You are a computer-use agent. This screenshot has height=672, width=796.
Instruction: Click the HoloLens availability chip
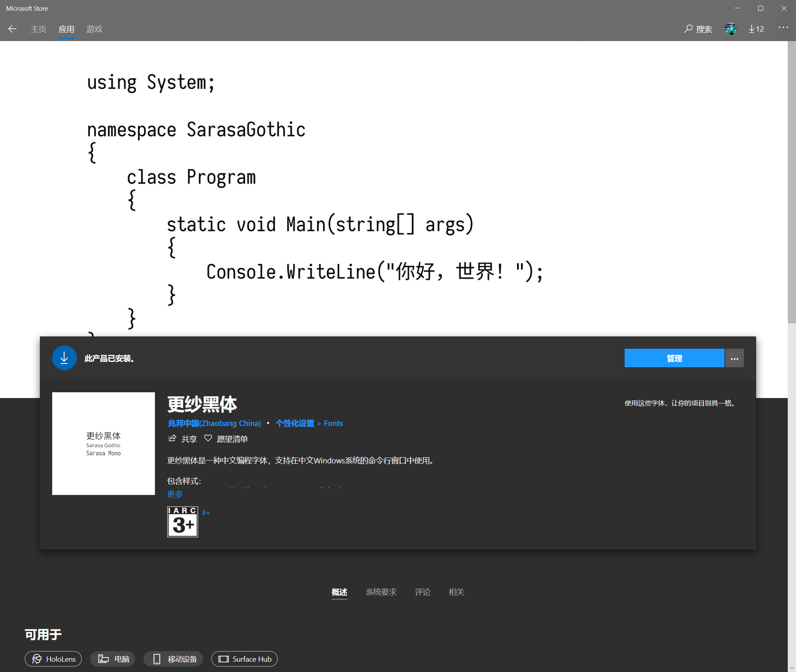point(53,659)
